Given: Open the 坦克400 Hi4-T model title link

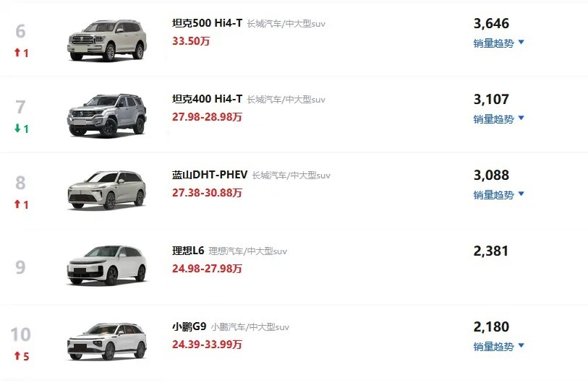Looking at the screenshot, I should (208, 99).
